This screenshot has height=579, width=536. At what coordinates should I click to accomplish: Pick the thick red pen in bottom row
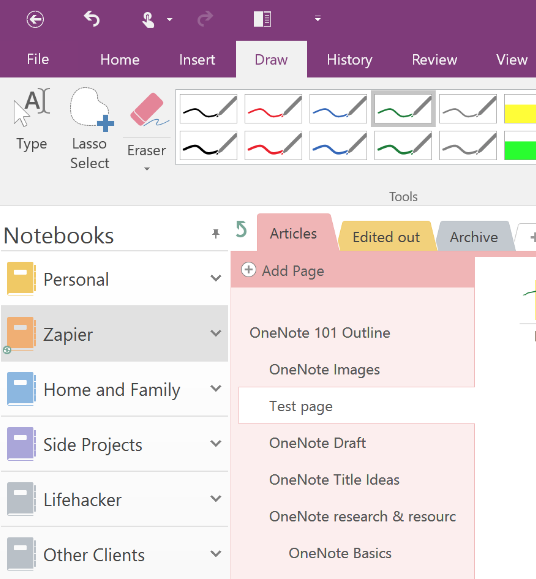(x=273, y=145)
